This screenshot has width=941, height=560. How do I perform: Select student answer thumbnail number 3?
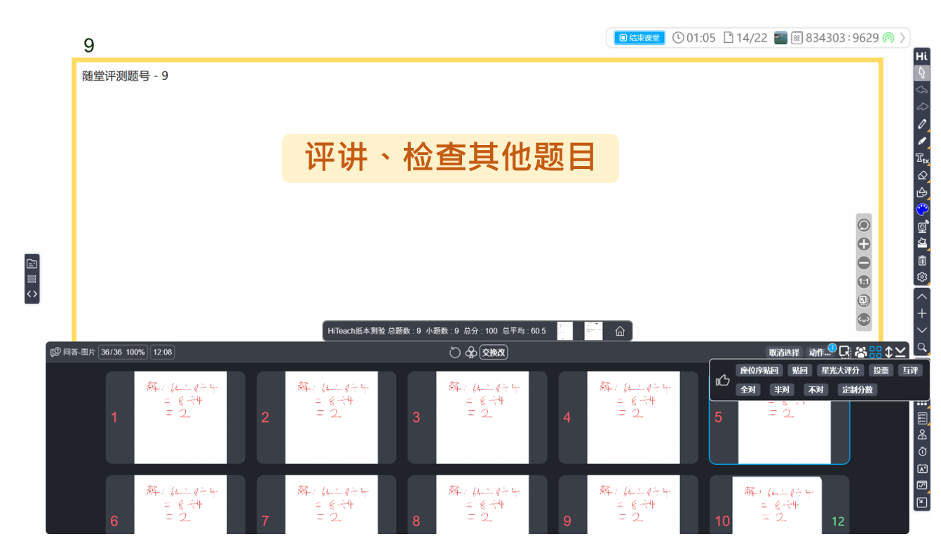(478, 418)
